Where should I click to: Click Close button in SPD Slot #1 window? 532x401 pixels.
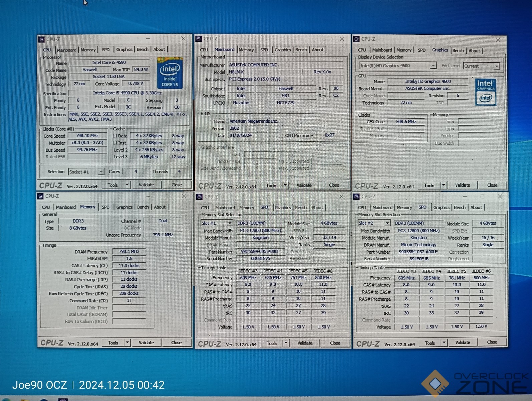(335, 343)
